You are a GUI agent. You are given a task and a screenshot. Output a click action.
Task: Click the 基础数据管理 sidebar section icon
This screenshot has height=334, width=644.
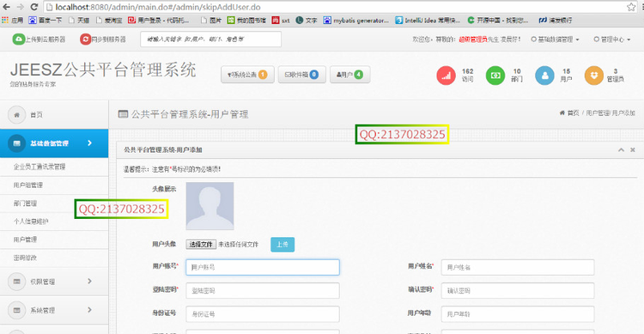point(17,143)
